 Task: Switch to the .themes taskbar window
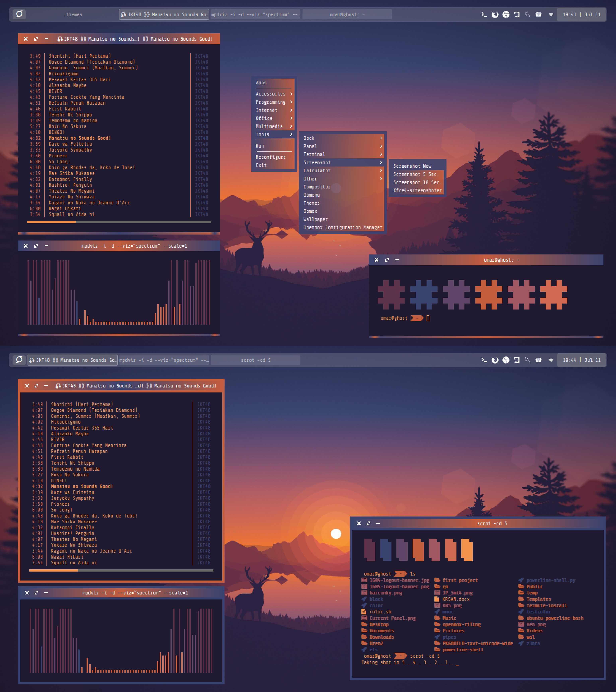[x=73, y=15]
